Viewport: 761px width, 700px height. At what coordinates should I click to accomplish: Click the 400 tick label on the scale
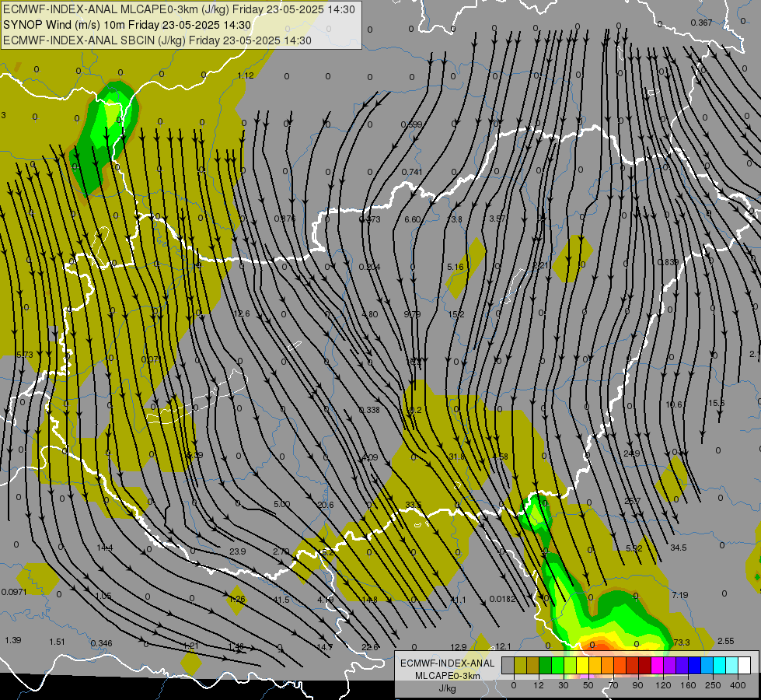[x=738, y=685]
